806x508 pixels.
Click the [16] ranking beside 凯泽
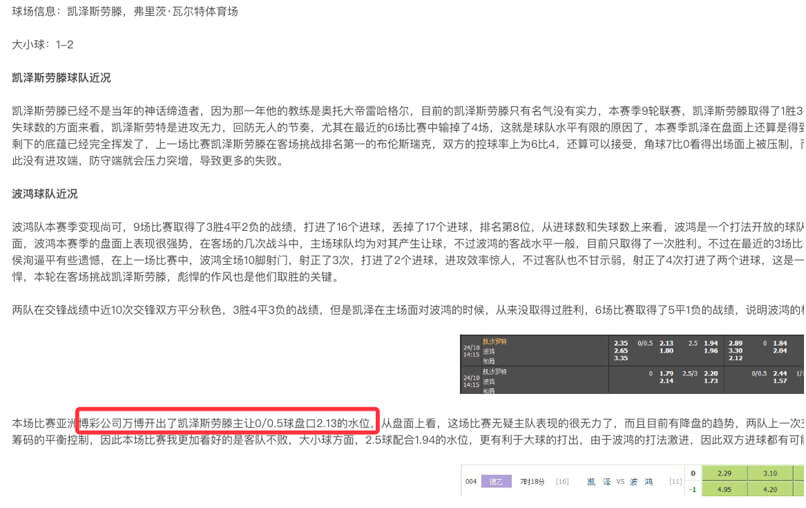(563, 481)
